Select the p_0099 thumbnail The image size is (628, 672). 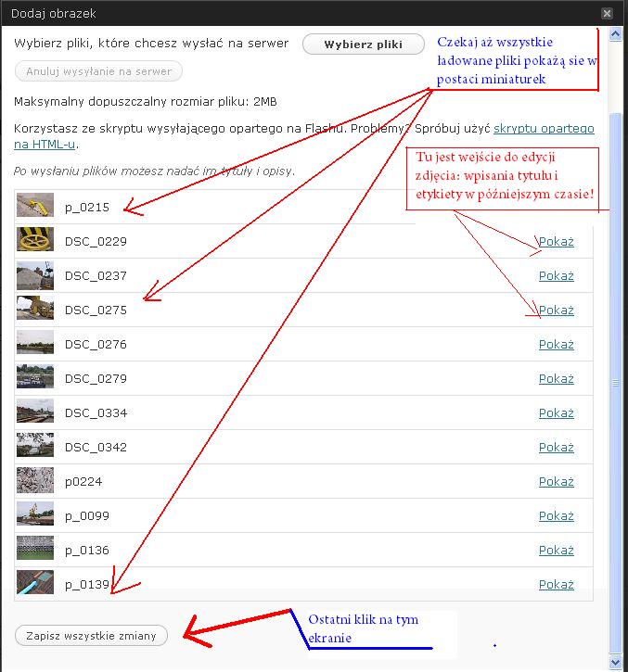(35, 515)
